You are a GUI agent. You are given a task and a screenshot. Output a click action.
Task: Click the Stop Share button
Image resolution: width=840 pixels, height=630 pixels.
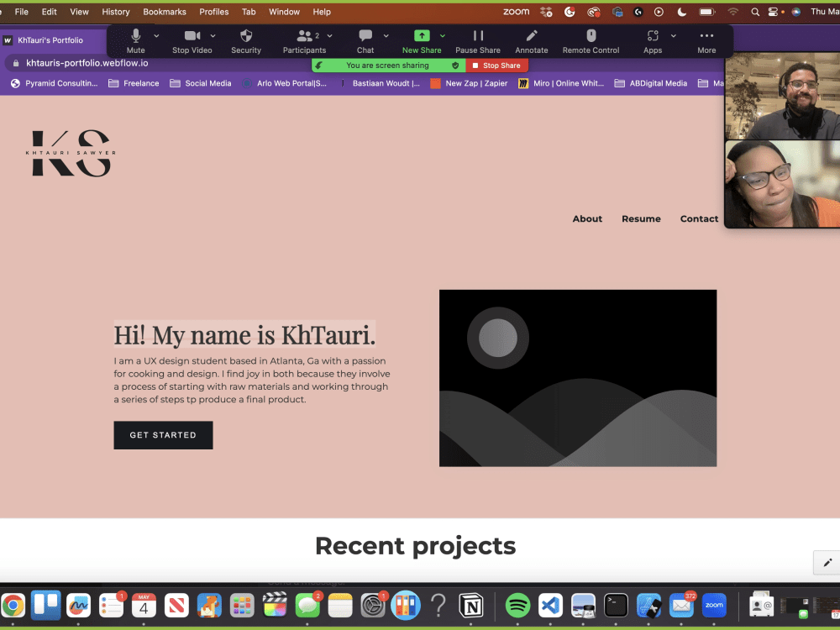pos(496,66)
